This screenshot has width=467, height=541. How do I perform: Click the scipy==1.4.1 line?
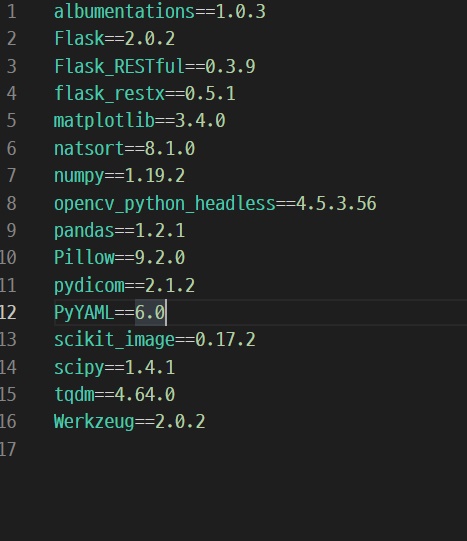pos(115,367)
